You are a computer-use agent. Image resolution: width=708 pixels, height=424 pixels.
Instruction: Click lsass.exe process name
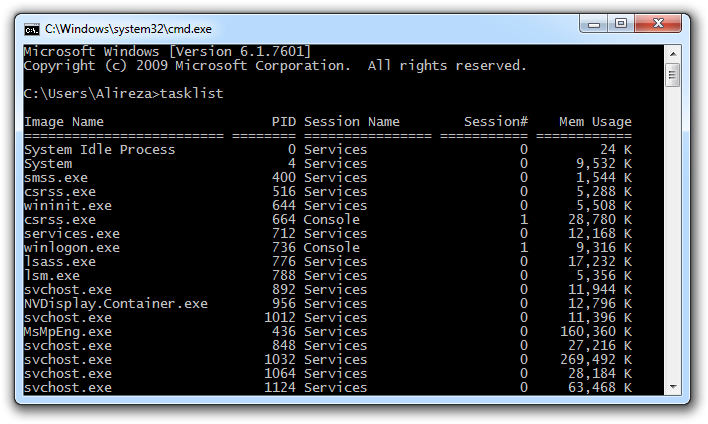tap(60, 261)
